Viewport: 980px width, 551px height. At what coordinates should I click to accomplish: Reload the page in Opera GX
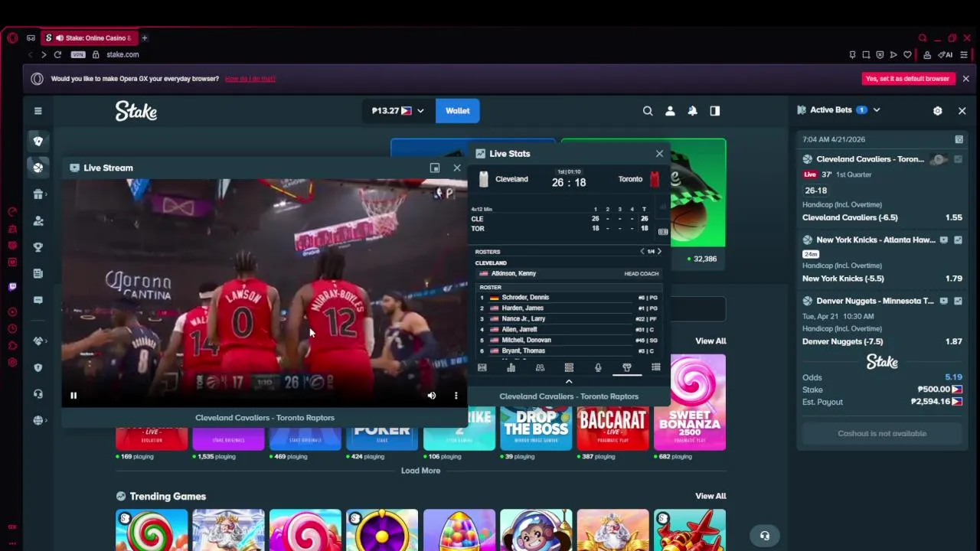[x=57, y=55]
